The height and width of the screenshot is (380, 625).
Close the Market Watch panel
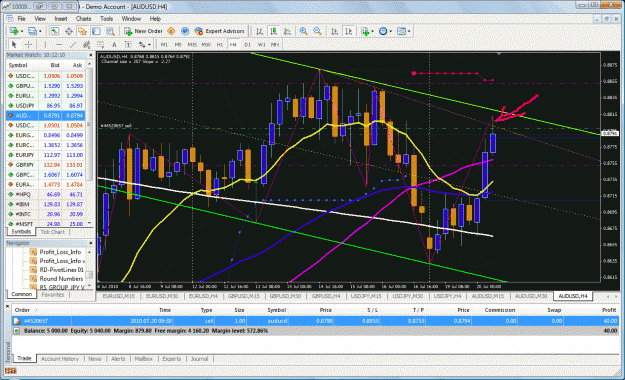pyautogui.click(x=90, y=55)
